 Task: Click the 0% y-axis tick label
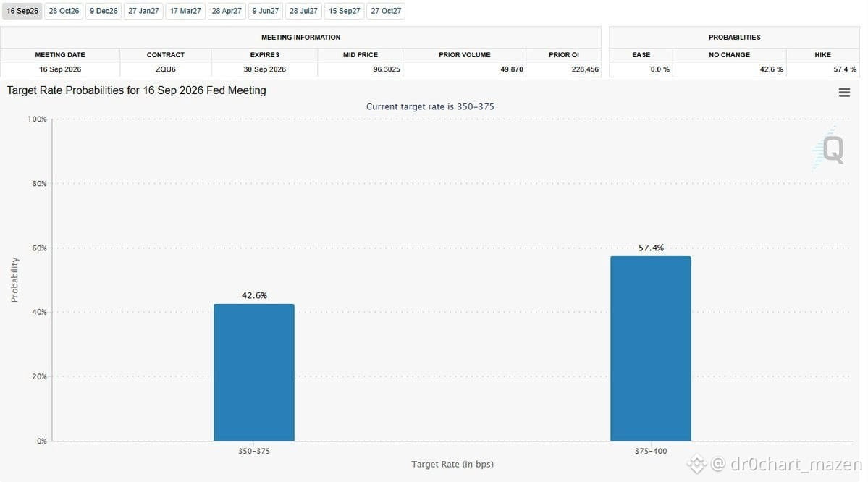coord(41,441)
